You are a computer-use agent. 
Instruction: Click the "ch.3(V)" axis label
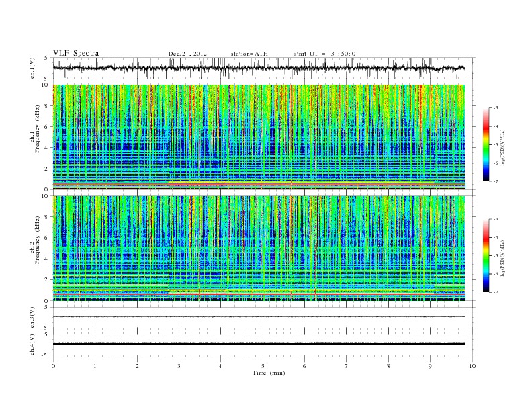tap(32, 318)
